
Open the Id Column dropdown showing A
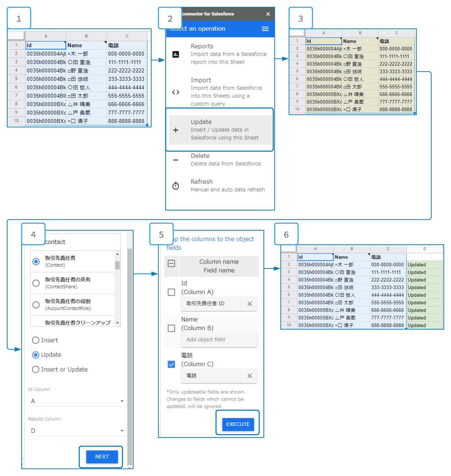(x=77, y=401)
